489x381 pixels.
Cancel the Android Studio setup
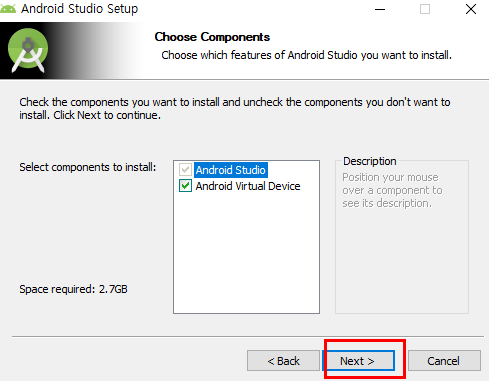[x=444, y=361]
